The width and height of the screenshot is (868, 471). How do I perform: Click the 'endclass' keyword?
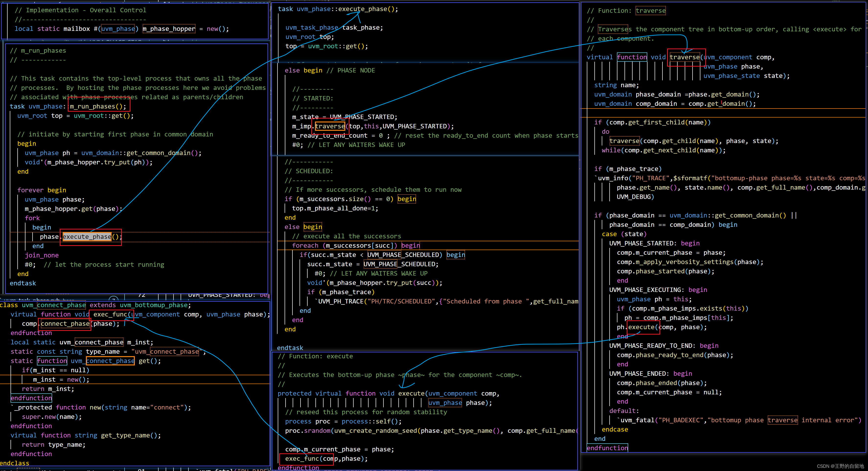(14, 463)
